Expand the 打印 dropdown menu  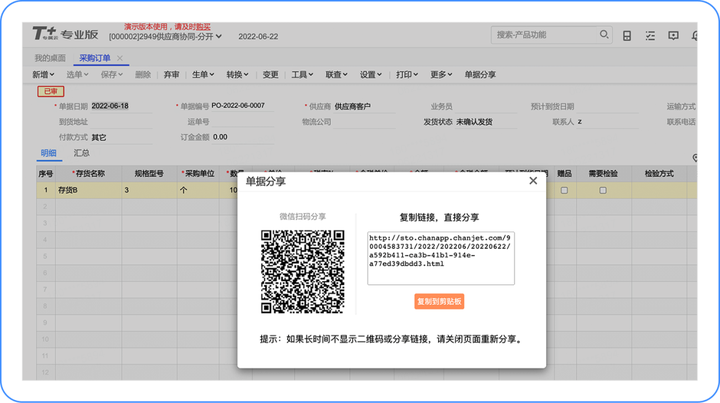407,74
